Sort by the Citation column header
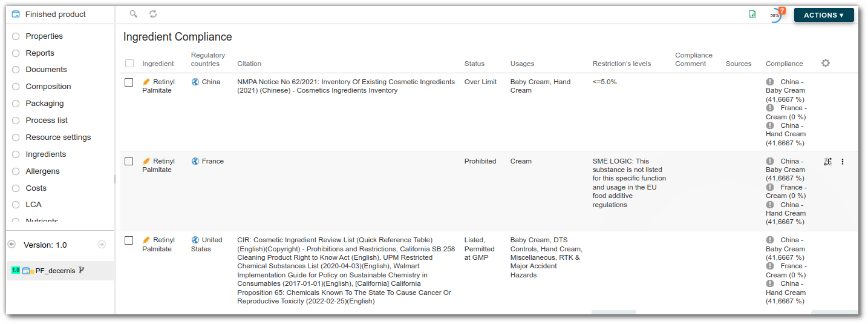868x324 pixels. tap(249, 64)
